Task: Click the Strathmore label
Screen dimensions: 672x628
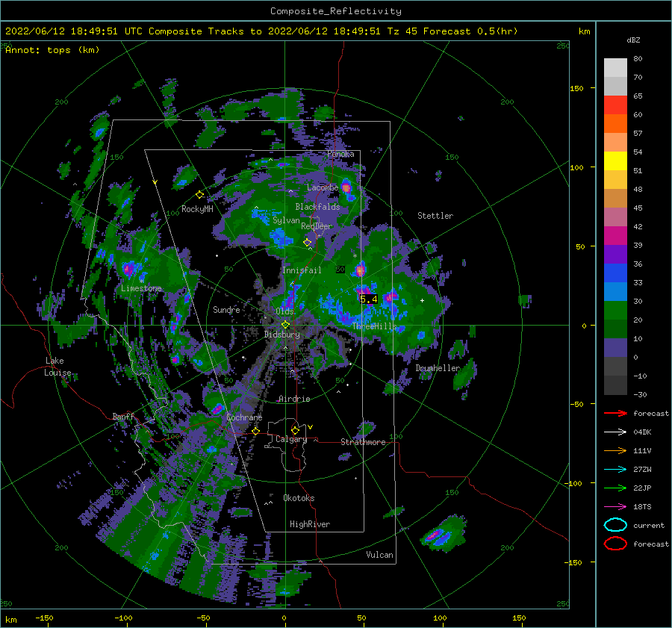Action: [363, 442]
